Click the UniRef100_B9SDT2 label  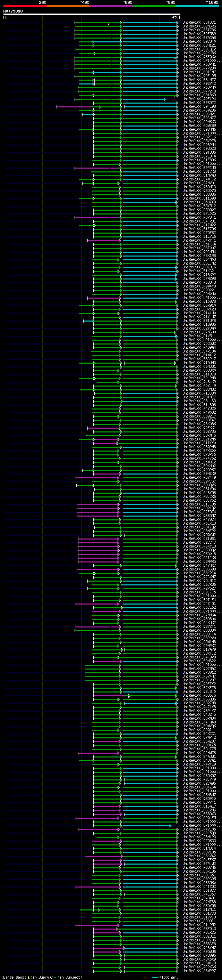click(199, 103)
